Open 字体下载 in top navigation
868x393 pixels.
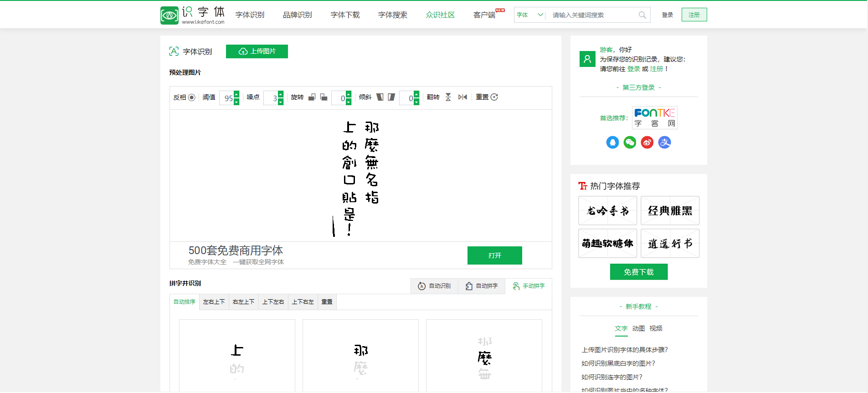pyautogui.click(x=345, y=15)
